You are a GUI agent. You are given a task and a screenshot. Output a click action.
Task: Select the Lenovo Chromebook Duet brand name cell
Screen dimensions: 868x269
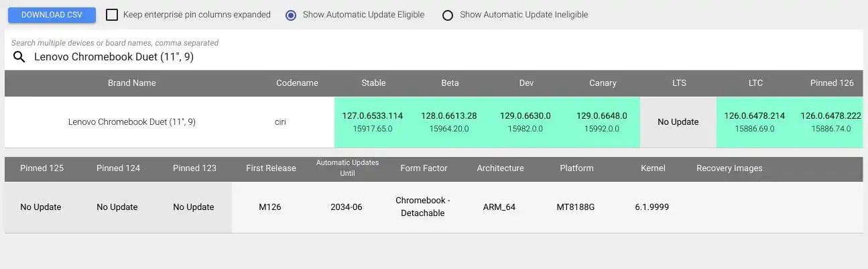tap(132, 122)
